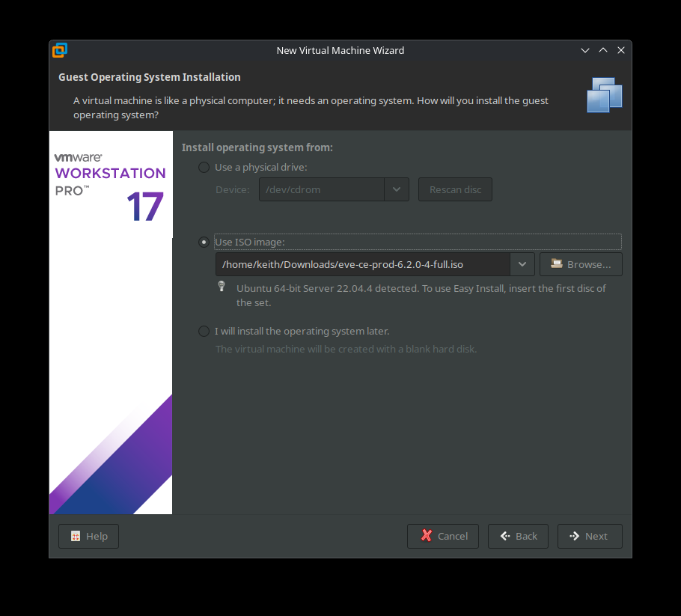The image size is (681, 616).
Task: Click the lightbulb hint icon
Action: [222, 286]
